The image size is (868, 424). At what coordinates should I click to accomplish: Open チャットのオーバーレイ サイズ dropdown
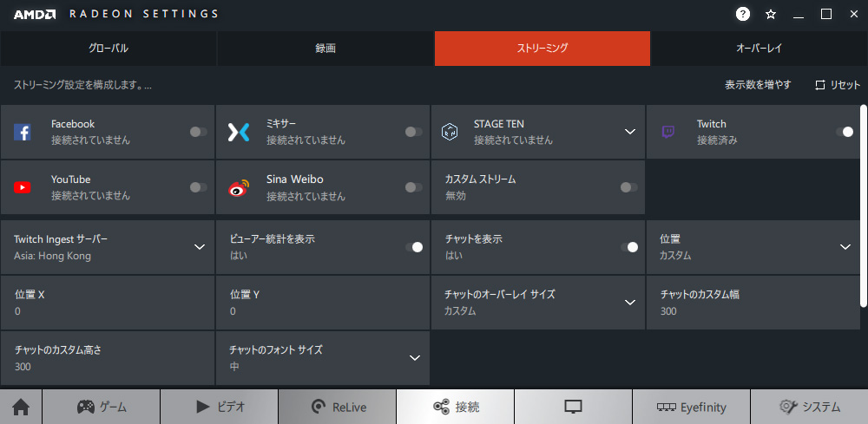[x=537, y=303]
